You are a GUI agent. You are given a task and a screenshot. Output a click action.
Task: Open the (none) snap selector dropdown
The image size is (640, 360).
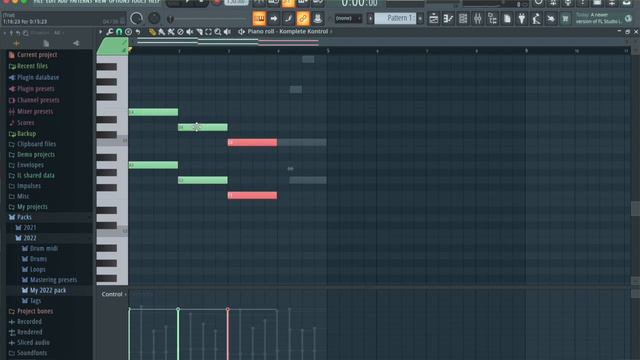click(x=348, y=18)
